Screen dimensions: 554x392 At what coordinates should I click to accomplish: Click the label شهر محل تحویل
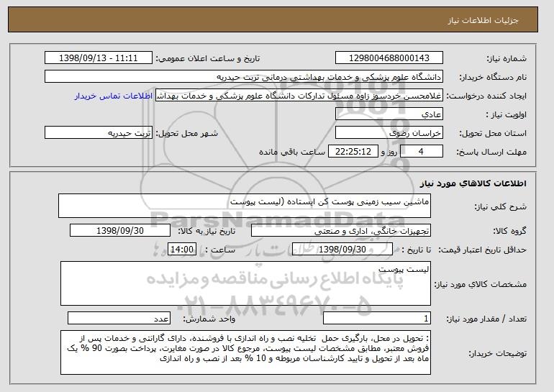(x=187, y=134)
